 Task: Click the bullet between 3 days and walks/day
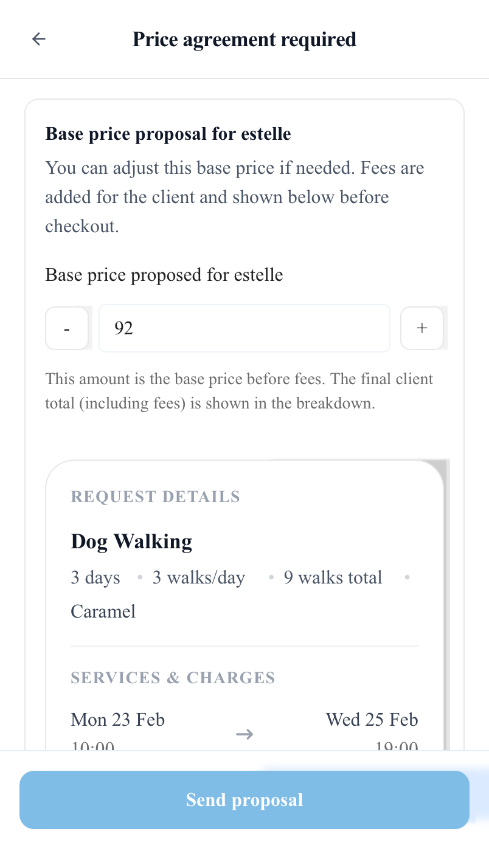click(x=139, y=576)
